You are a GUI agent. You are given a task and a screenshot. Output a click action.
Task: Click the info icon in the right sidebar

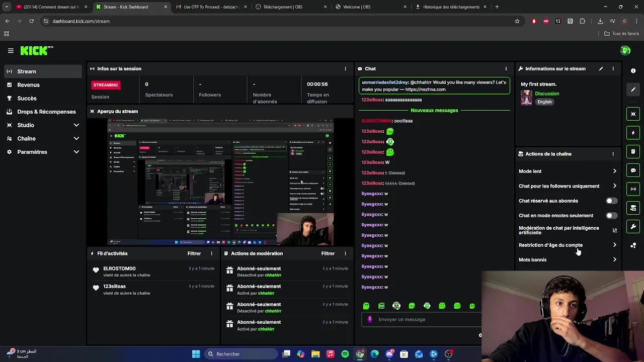tap(633, 71)
